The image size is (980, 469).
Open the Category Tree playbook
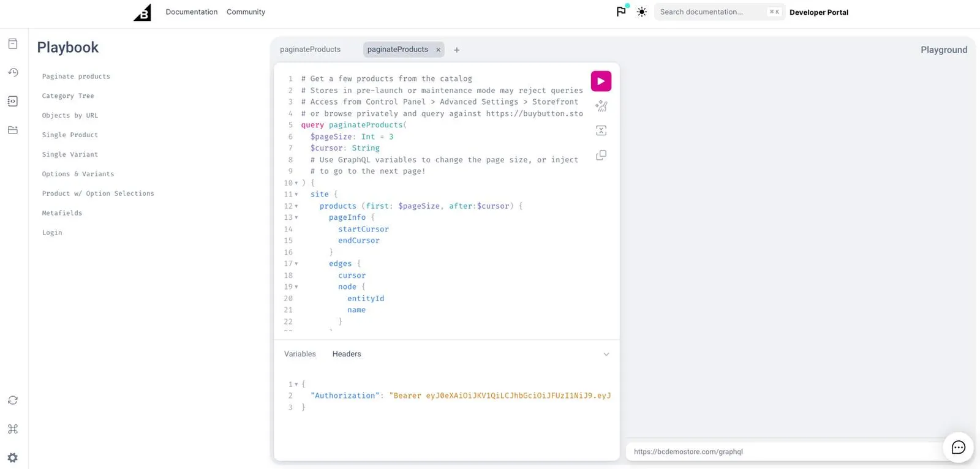pos(68,96)
